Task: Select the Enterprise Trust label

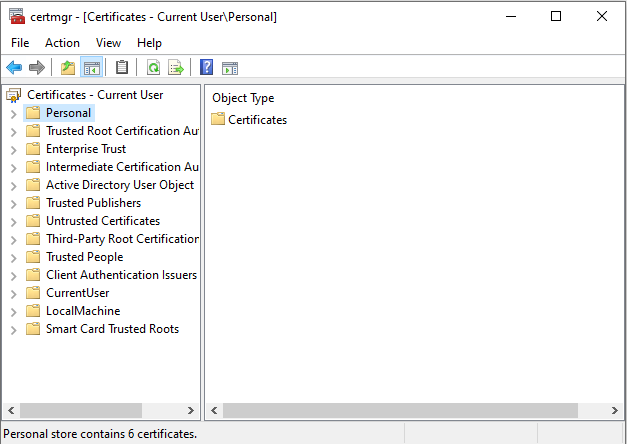Action: pos(86,149)
